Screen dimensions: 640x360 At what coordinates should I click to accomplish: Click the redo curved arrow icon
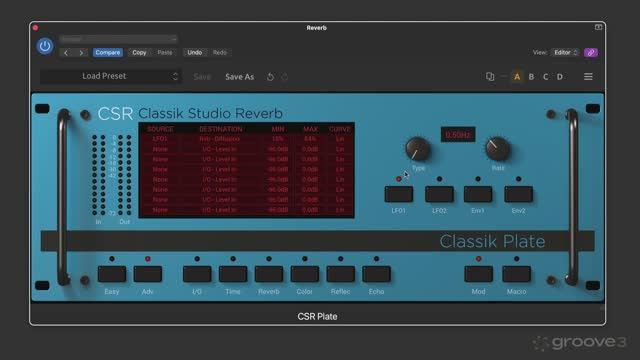pyautogui.click(x=284, y=77)
